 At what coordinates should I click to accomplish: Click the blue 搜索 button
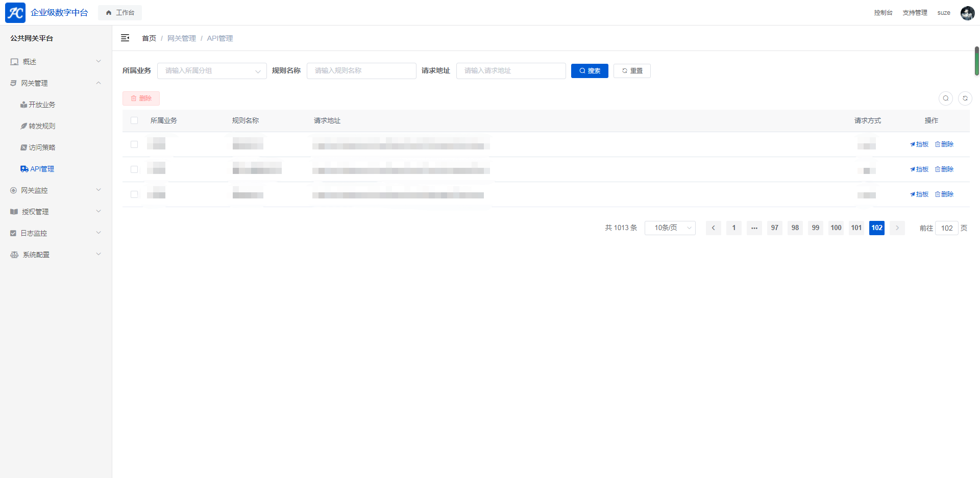tap(590, 71)
